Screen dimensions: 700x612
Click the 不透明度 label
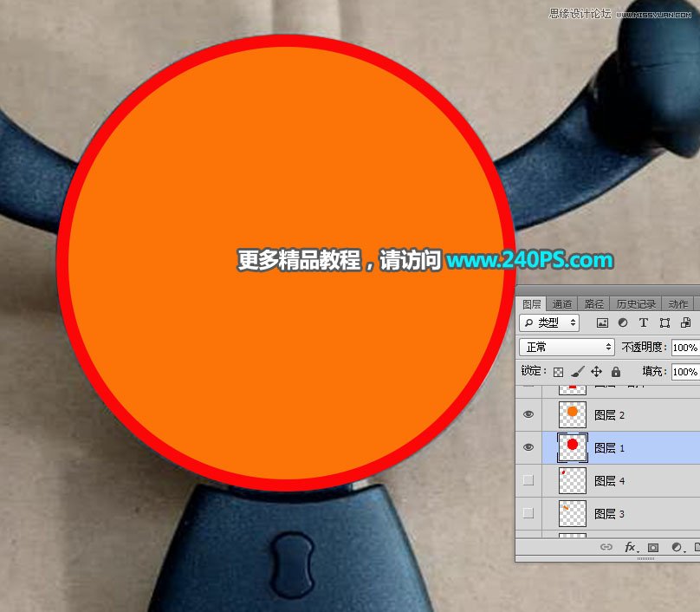point(643,347)
